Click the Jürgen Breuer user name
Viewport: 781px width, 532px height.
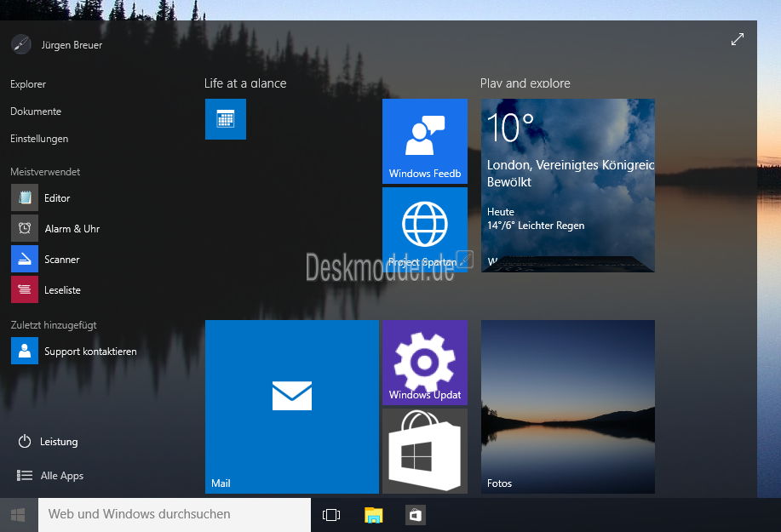[x=72, y=45]
